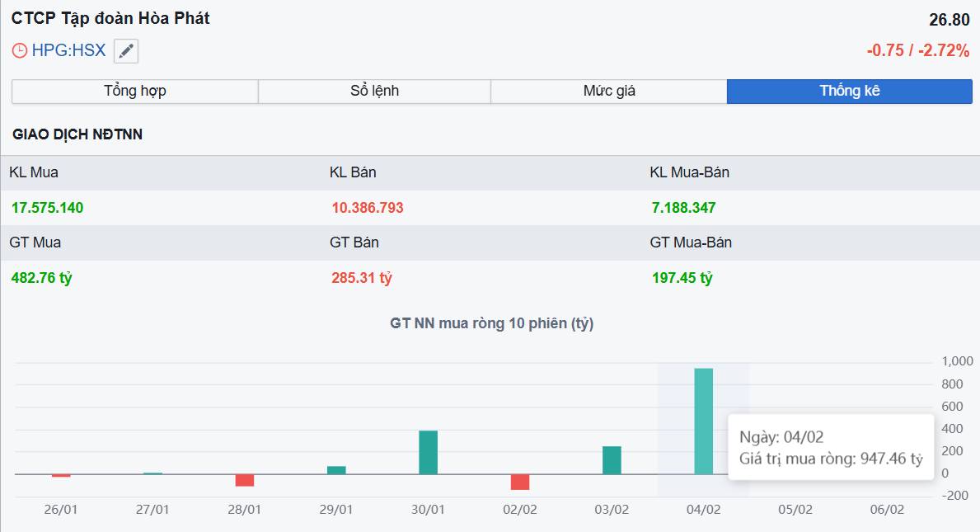The width and height of the screenshot is (980, 532).
Task: Click the small green bar for 29/01
Action: [336, 470]
